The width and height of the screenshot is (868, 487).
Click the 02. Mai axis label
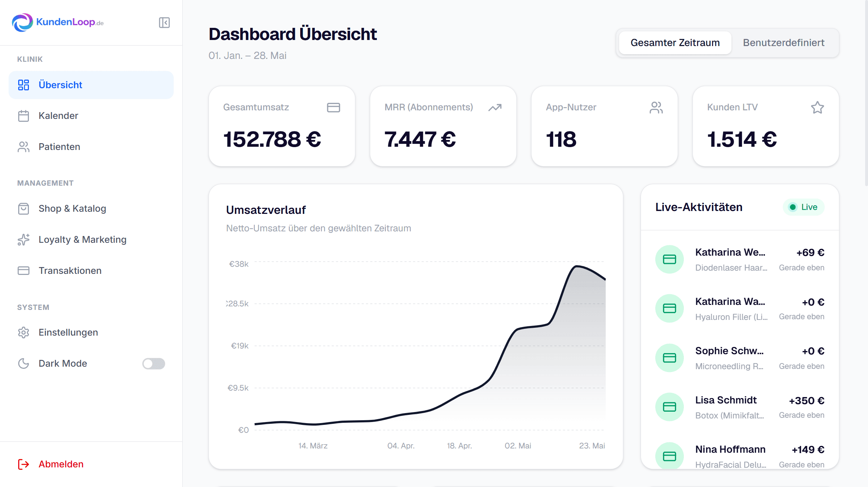tap(518, 446)
